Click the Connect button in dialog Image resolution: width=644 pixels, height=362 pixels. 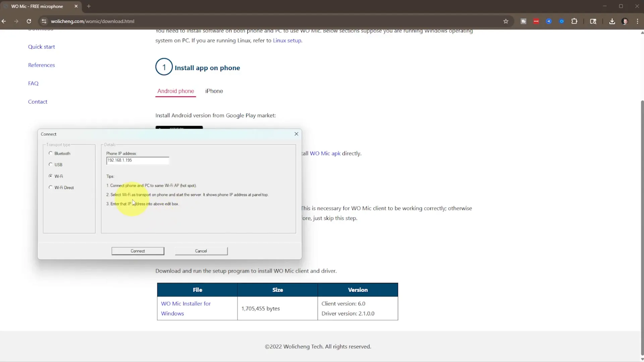(138, 251)
